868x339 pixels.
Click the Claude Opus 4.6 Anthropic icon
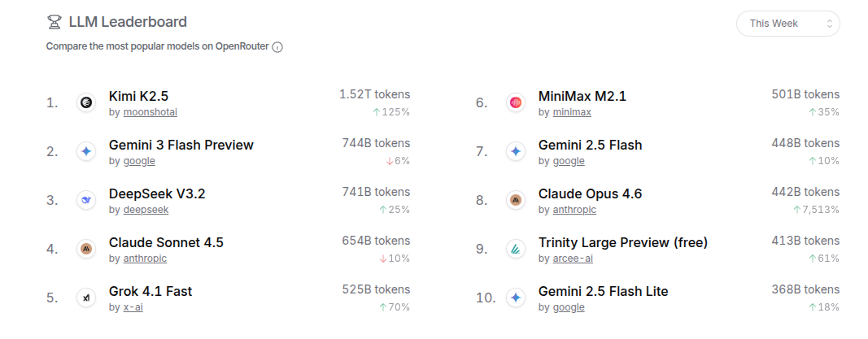coord(515,200)
